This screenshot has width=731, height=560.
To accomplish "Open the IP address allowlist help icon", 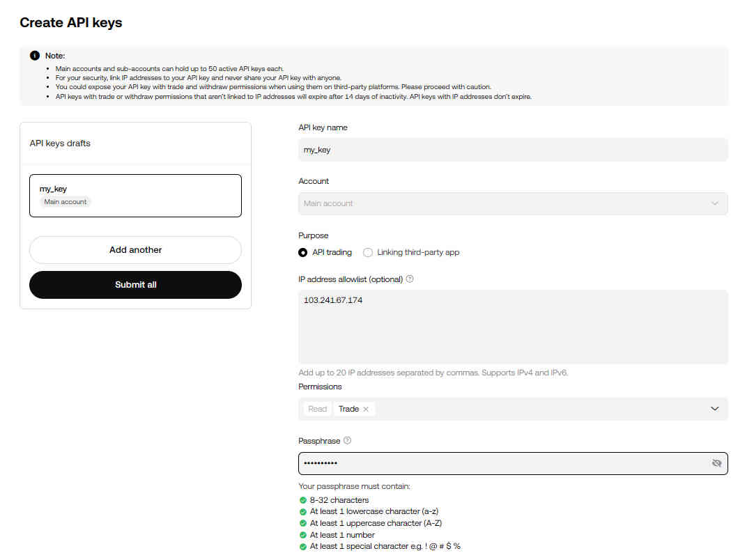I will [x=409, y=279].
